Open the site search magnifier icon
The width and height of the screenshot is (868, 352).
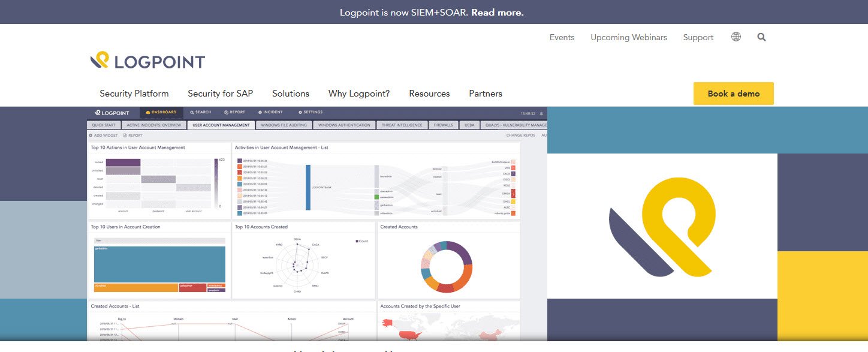click(761, 37)
